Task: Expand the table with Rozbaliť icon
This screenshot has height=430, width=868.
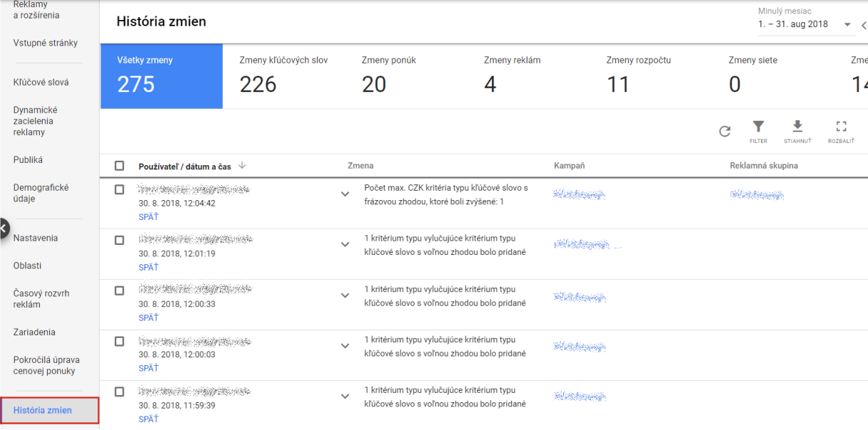Action: tap(841, 132)
